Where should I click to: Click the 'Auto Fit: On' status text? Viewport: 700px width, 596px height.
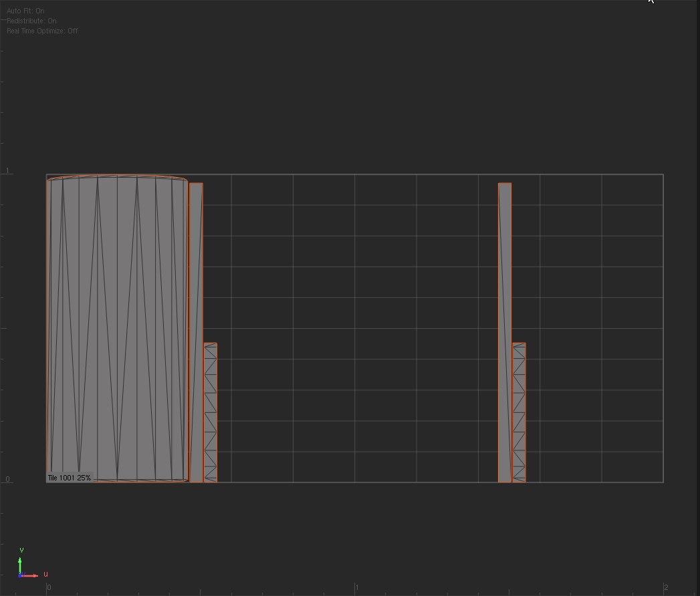tap(25, 11)
